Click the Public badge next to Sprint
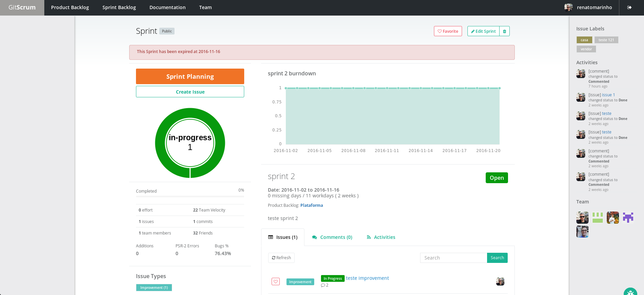The height and width of the screenshot is (295, 644). [167, 31]
